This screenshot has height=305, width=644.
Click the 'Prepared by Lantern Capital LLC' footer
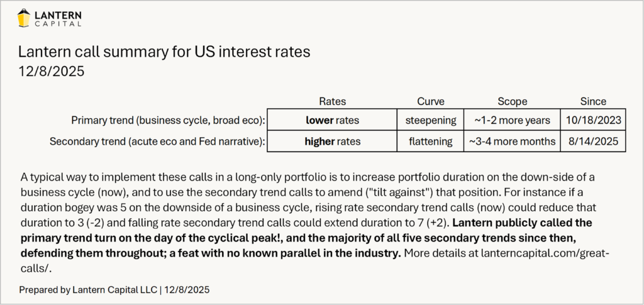[114, 290]
